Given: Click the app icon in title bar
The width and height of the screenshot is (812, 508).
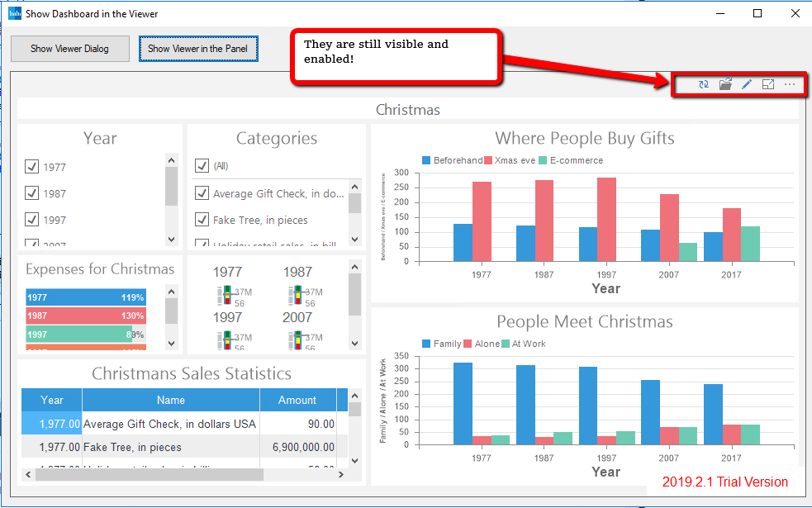Looking at the screenshot, I should pyautogui.click(x=15, y=13).
